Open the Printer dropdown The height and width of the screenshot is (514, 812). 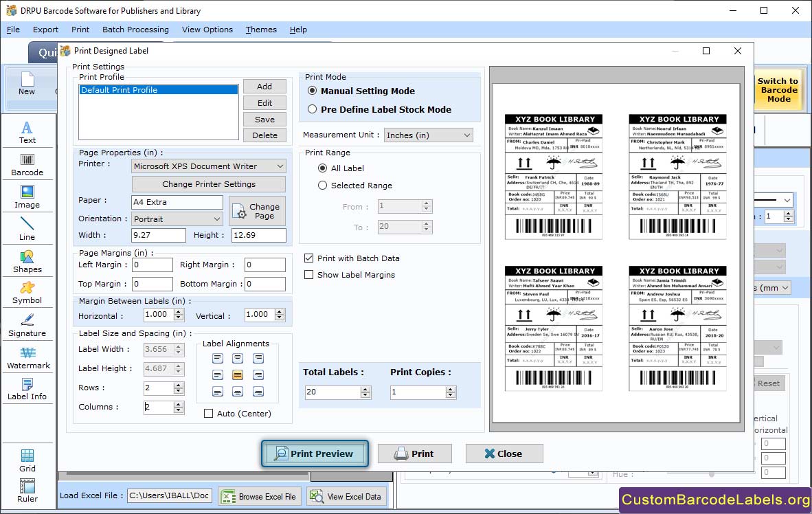[x=208, y=166]
